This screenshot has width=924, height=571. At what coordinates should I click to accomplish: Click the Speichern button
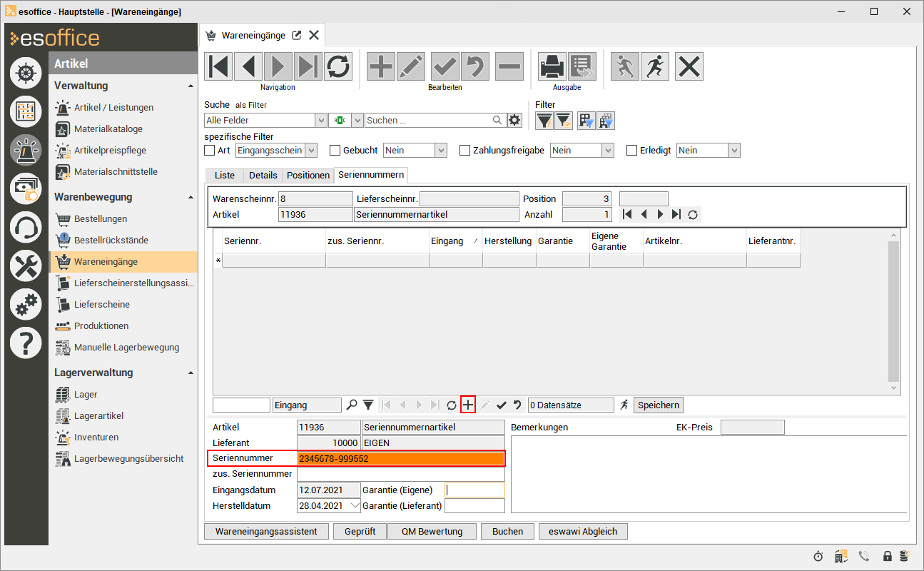659,405
